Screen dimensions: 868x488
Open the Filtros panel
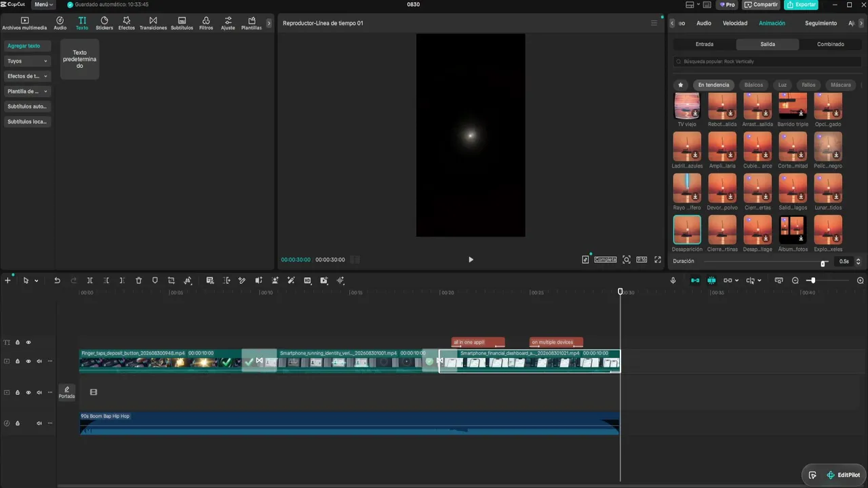tap(206, 24)
